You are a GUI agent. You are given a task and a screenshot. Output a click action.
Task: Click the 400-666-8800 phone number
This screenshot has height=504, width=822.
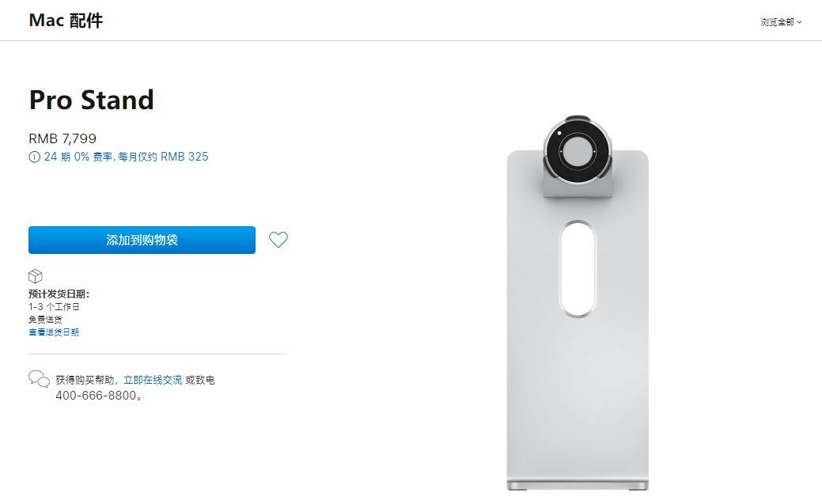[96, 396]
